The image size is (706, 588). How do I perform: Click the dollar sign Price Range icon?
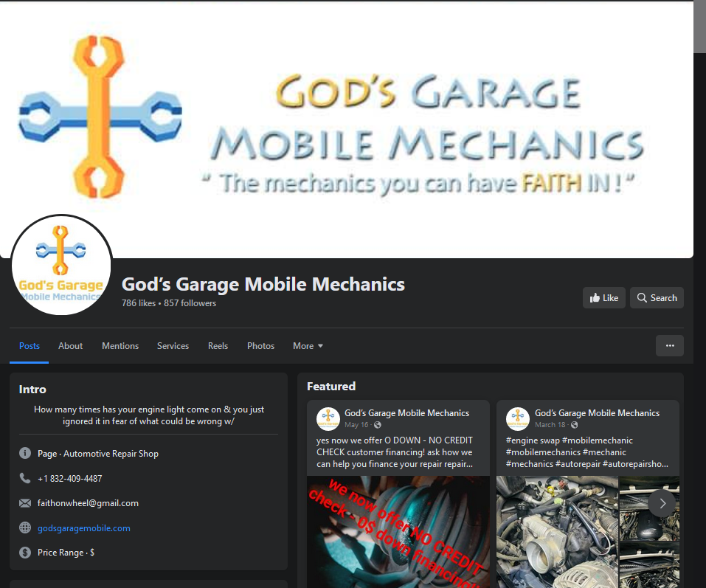tap(24, 552)
